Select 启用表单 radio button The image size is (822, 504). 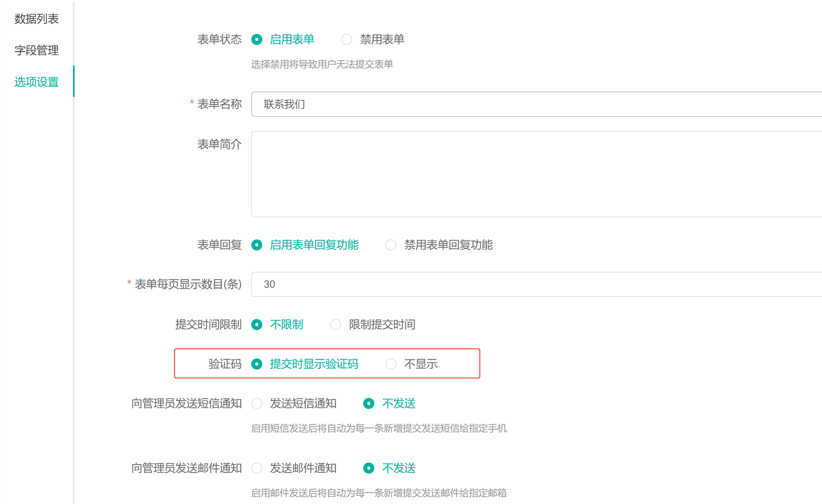(257, 39)
